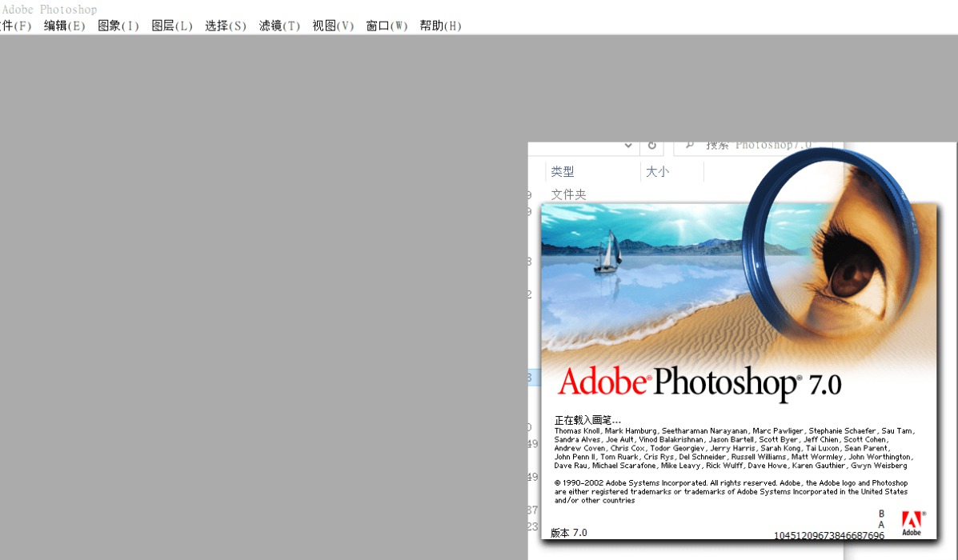Click the Adobe logo on the splash screen
Image resolution: width=958 pixels, height=560 pixels.
pos(912,523)
